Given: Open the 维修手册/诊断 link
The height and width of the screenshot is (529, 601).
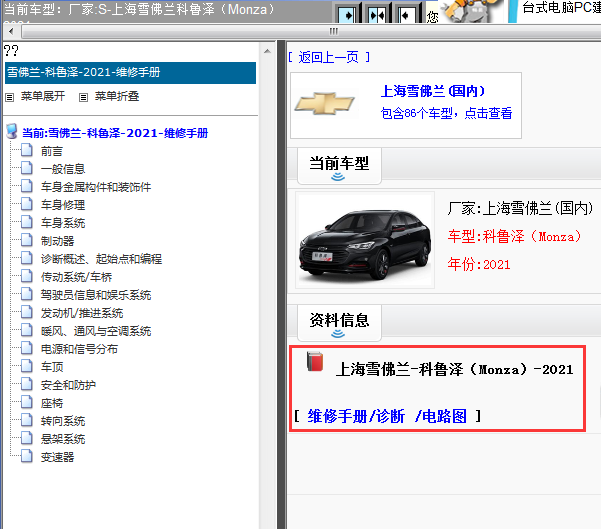Looking at the screenshot, I should [356, 416].
